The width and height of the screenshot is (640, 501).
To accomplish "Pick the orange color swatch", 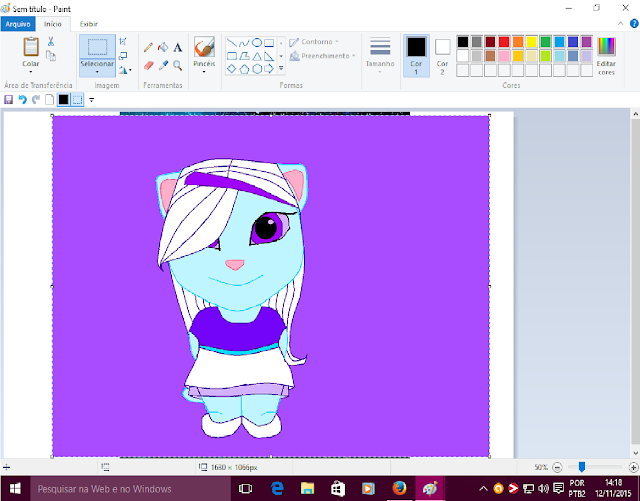I will (518, 42).
